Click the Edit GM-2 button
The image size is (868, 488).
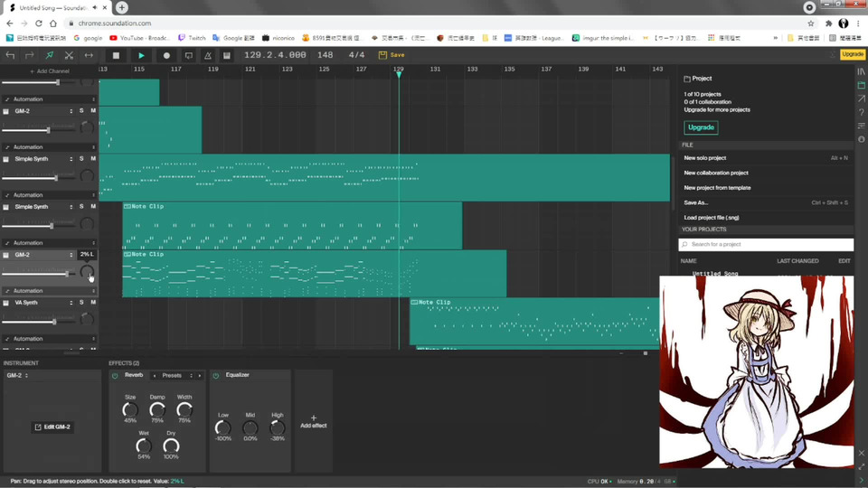coord(52,427)
